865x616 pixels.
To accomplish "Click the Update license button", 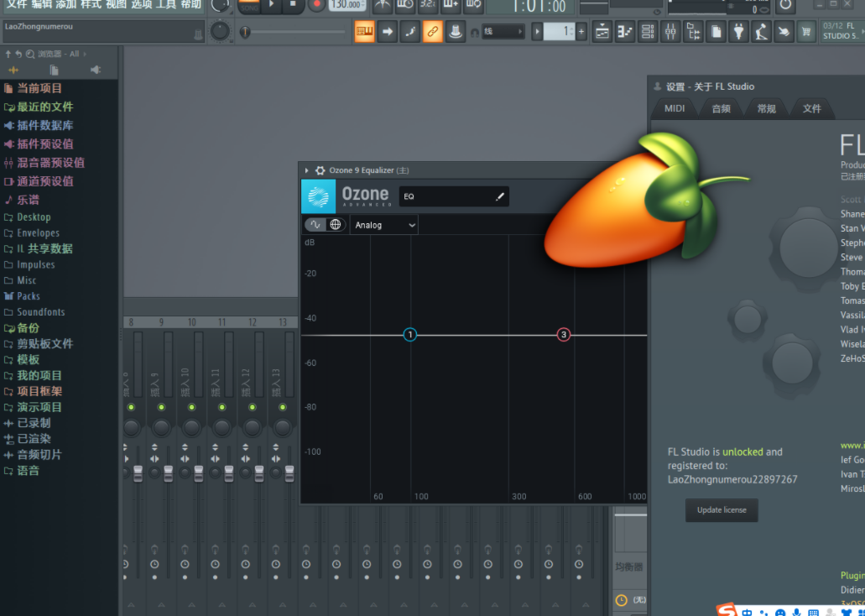I will (722, 510).
